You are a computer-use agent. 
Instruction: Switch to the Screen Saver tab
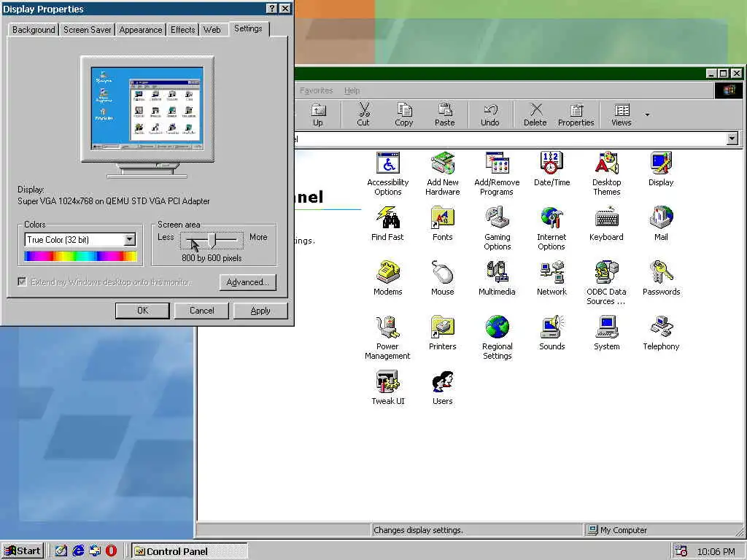click(x=88, y=29)
